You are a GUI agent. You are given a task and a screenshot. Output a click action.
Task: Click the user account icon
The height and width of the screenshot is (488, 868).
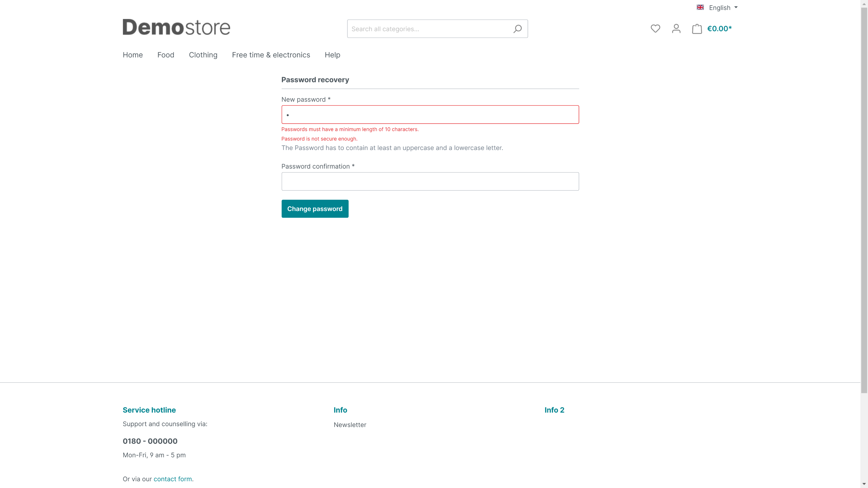pyautogui.click(x=676, y=29)
